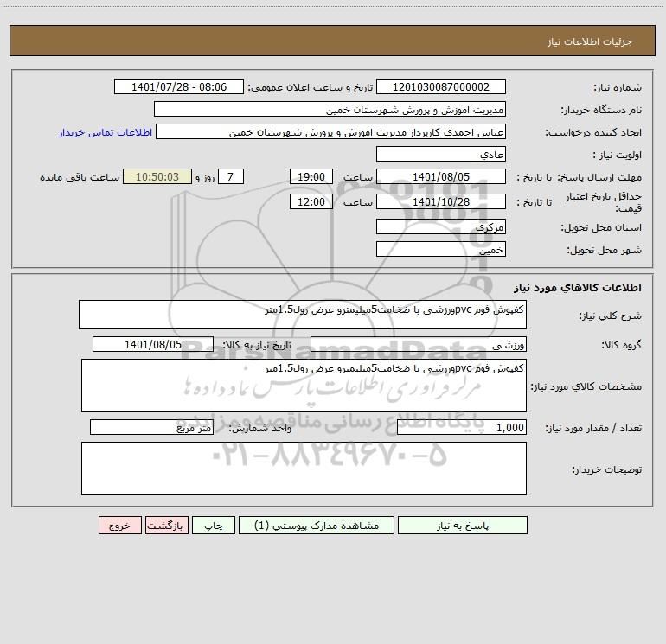This screenshot has width=666, height=644.
Task: Click need date field 1401/08/05 in تاریخ نیاز به کالا row
Action: (153, 344)
